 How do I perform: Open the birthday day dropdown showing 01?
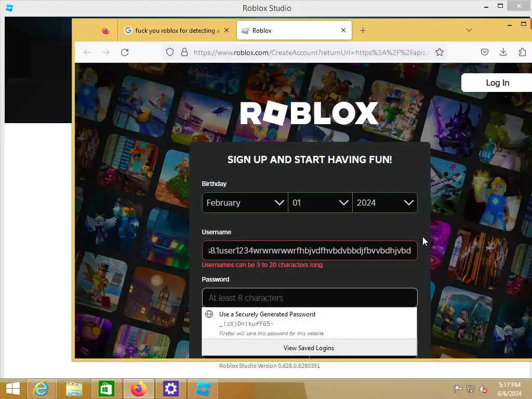320,203
